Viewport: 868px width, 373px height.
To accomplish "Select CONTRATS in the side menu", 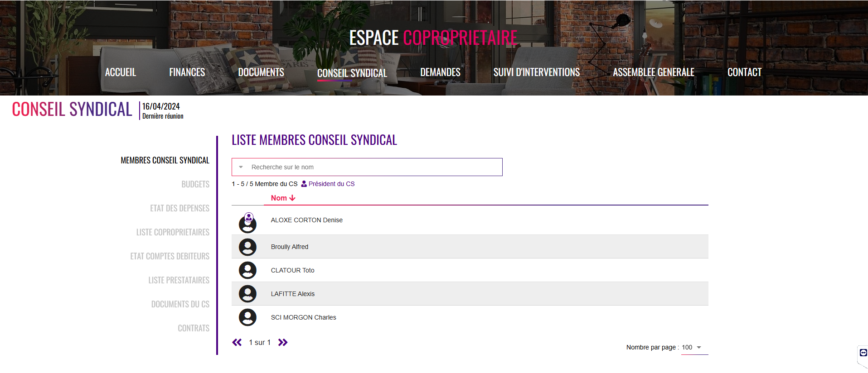I will tap(194, 328).
